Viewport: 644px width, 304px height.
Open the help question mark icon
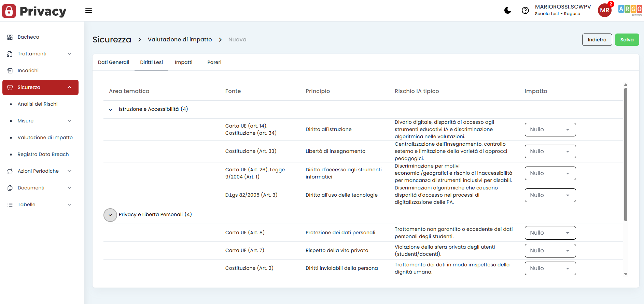click(525, 11)
